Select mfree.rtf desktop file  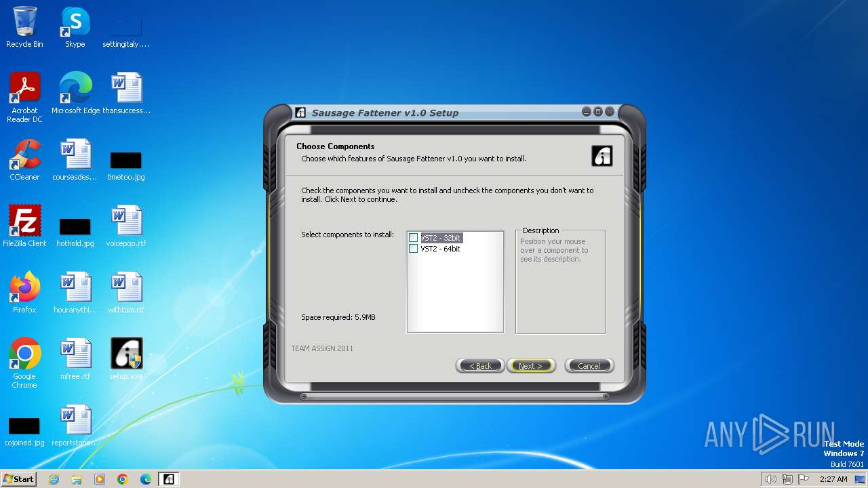pos(75,359)
